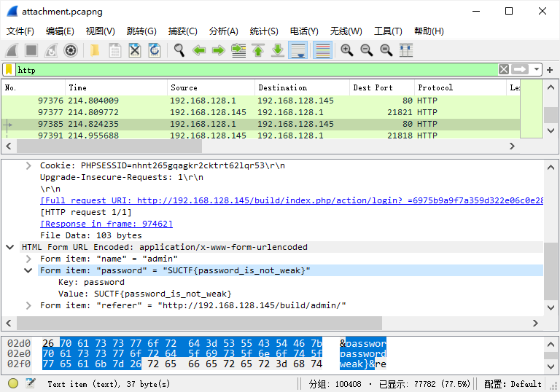Toggle auto scroll during live capture
The width and height of the screenshot is (560, 392).
coord(297,50)
